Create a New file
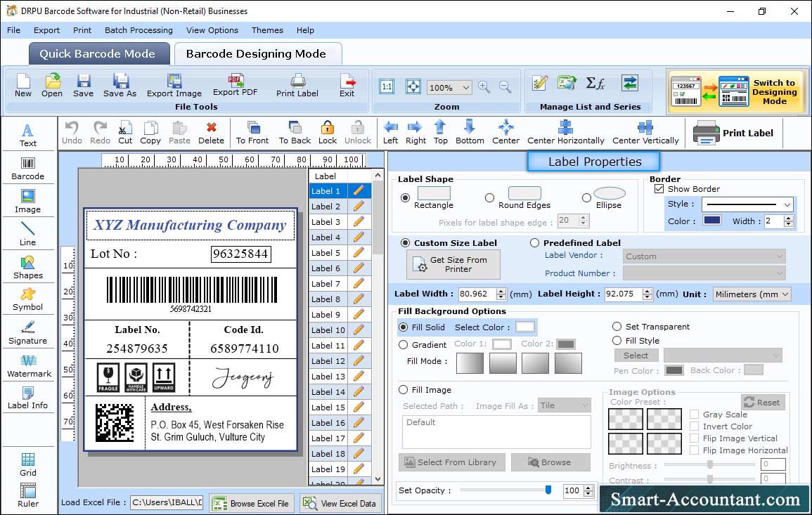Screen dimensions: 812x515 (x=22, y=86)
